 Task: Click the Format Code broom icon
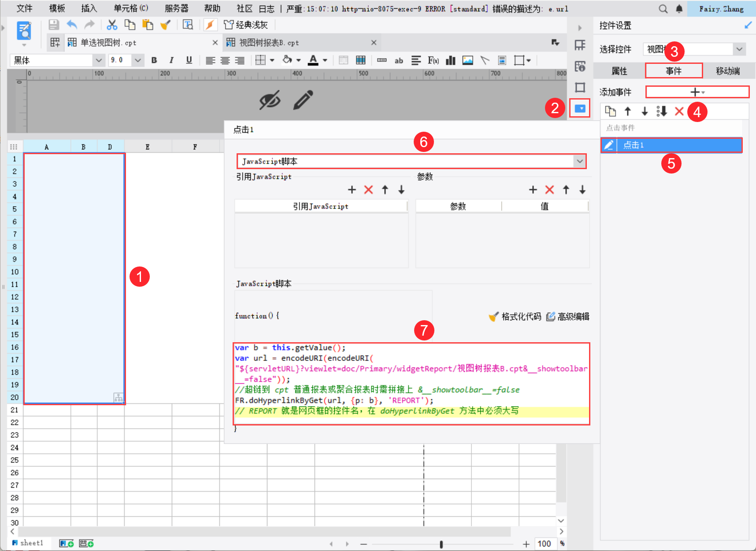pos(493,317)
